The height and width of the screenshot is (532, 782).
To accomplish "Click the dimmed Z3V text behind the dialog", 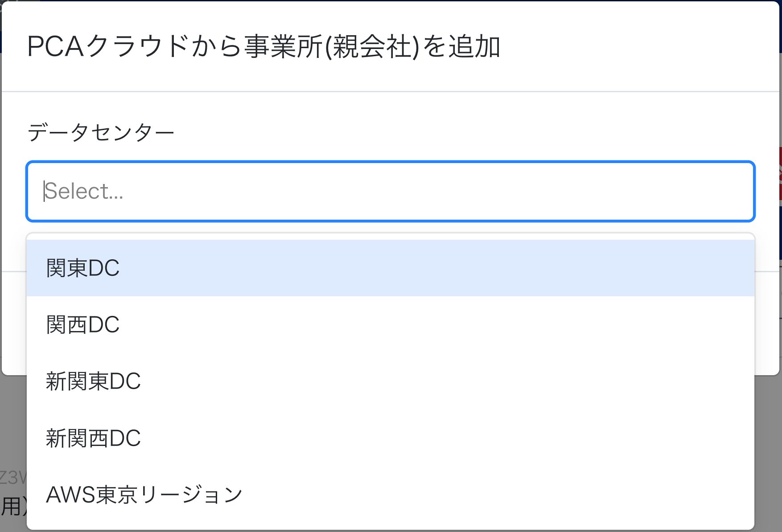I will pyautogui.click(x=12, y=478).
